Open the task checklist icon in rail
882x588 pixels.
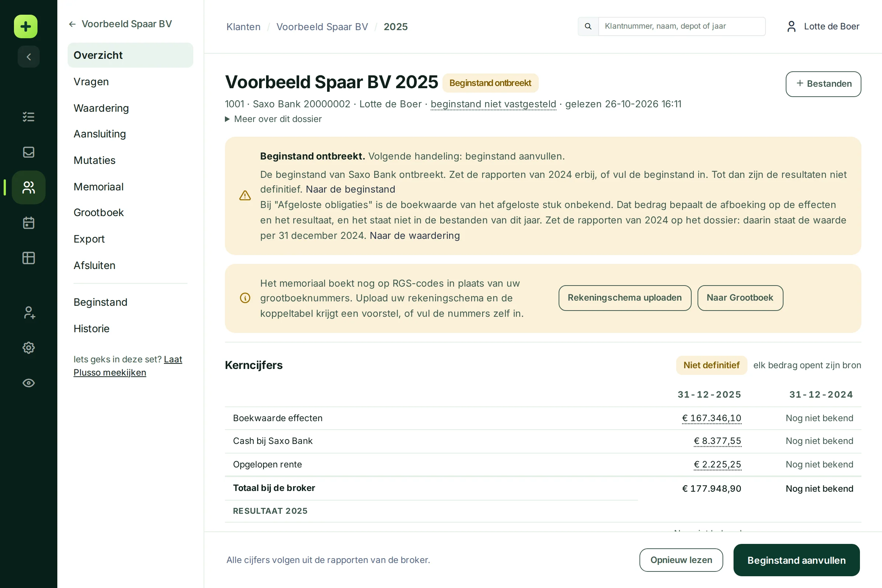(x=29, y=116)
